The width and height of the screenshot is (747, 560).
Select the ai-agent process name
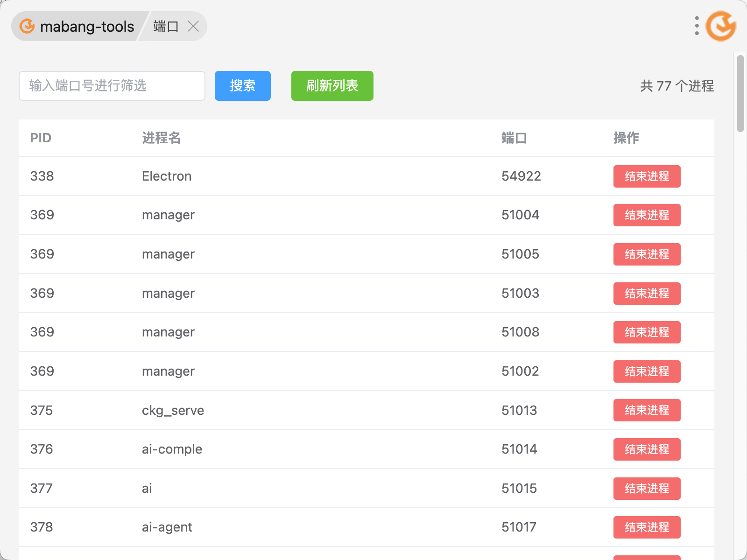tap(167, 527)
